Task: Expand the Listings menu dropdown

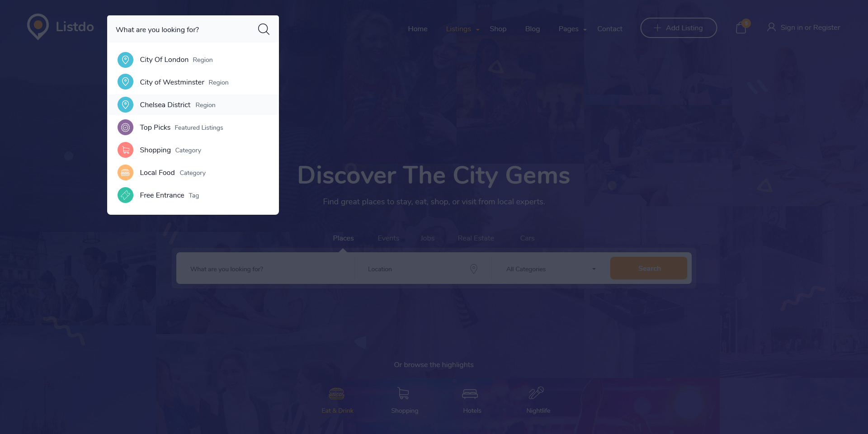Action: [x=462, y=29]
